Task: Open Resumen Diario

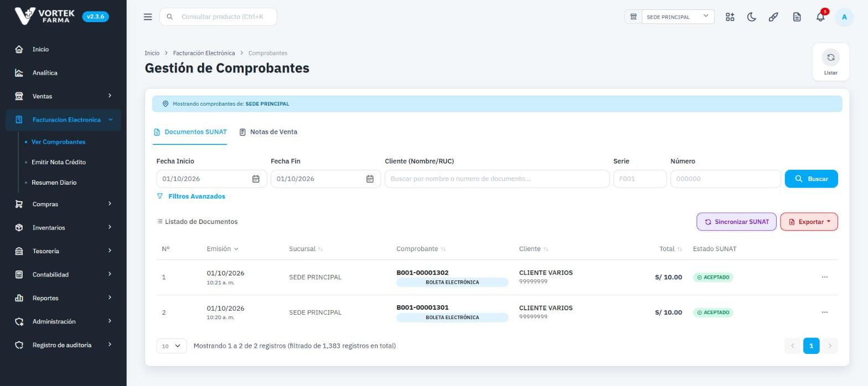Action: (x=54, y=182)
